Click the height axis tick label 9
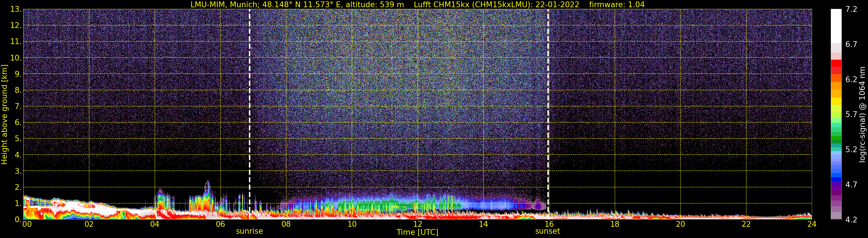Viewport: 868px width, 238px height. pyautogui.click(x=18, y=74)
